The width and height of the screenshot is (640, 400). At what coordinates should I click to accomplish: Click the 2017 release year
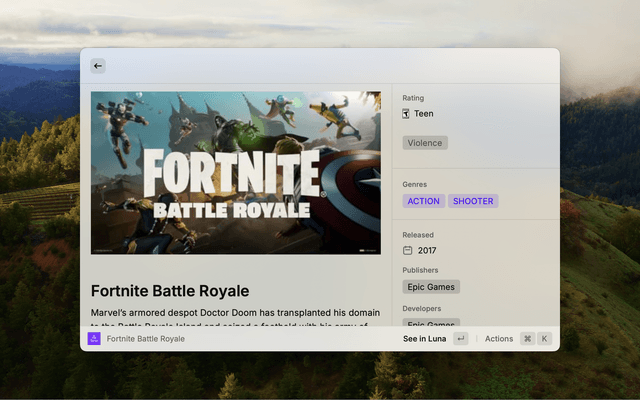(427, 250)
